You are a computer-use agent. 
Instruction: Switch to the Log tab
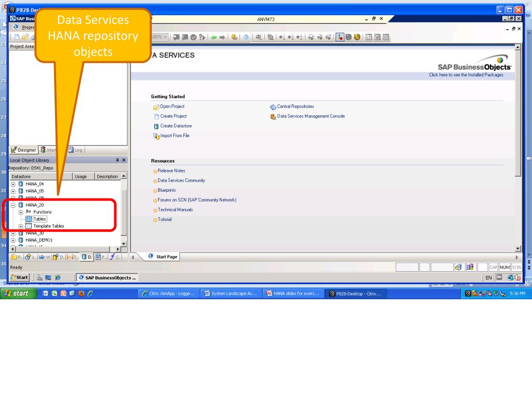click(x=76, y=150)
